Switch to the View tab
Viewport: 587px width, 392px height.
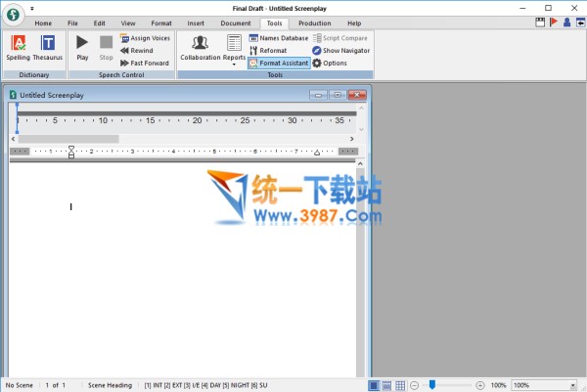tap(128, 23)
